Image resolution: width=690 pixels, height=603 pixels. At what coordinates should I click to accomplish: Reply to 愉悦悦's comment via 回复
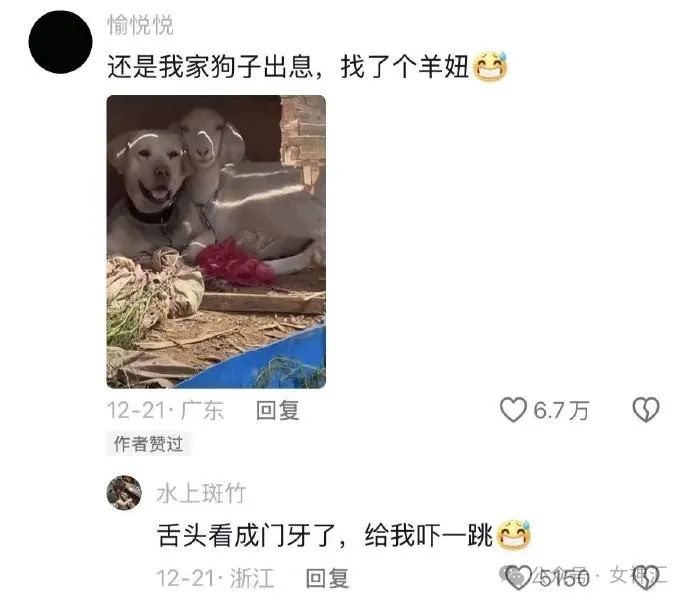[x=278, y=410]
